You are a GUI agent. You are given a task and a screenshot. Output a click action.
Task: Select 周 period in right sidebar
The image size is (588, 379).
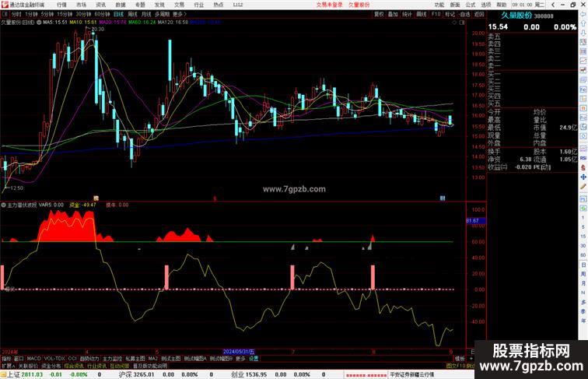point(583,274)
